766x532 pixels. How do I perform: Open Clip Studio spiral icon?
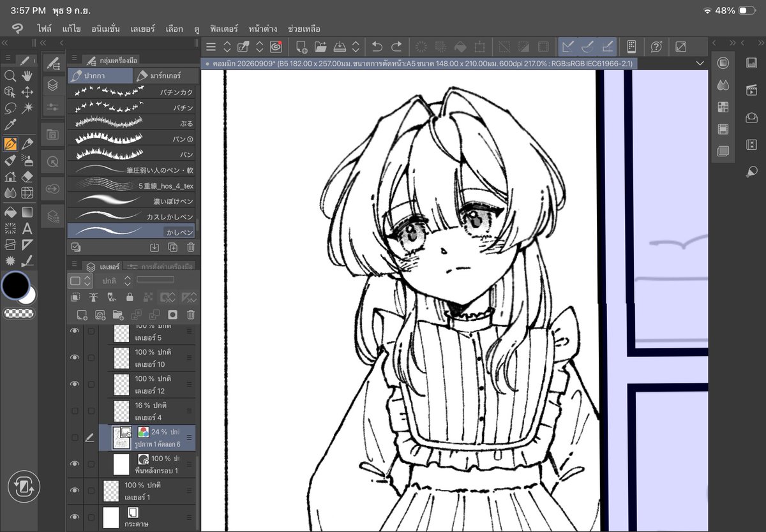pyautogui.click(x=276, y=47)
